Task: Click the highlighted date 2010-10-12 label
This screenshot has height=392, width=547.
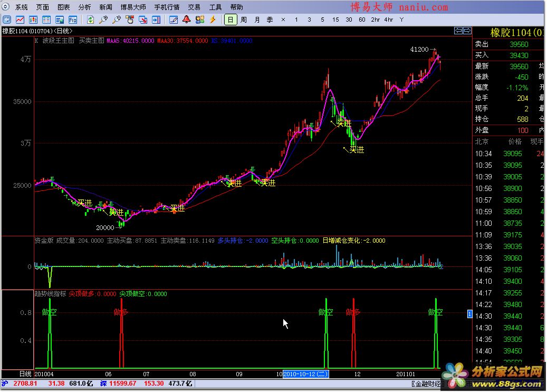Action: click(x=305, y=374)
